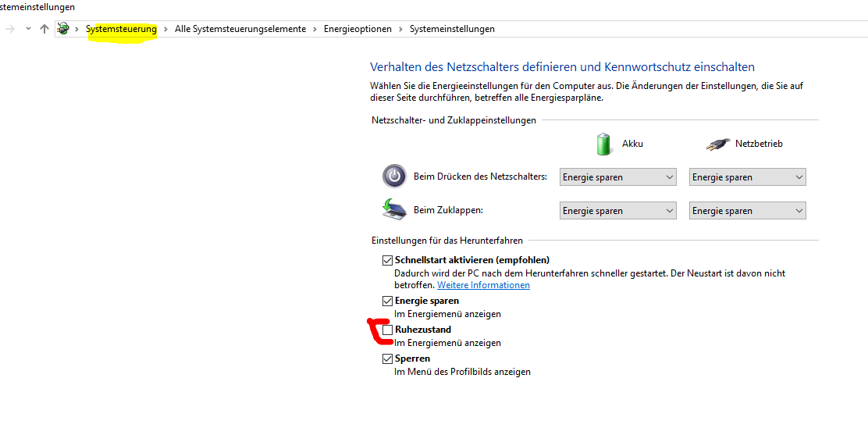The width and height of the screenshot is (868, 428).
Task: Enable the Ruhezustand checkbox
Action: click(x=387, y=330)
